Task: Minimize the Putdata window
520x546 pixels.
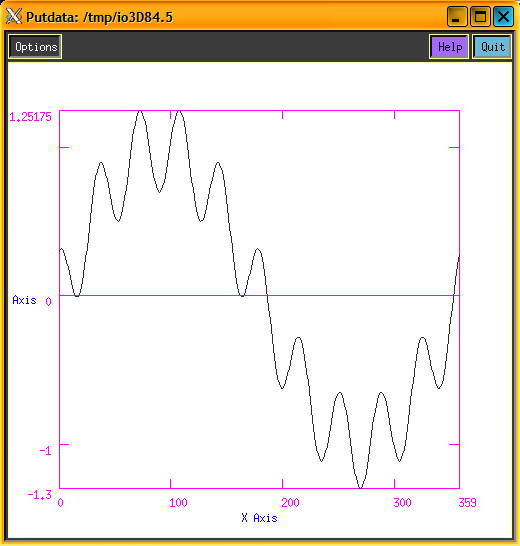Action: (457, 16)
